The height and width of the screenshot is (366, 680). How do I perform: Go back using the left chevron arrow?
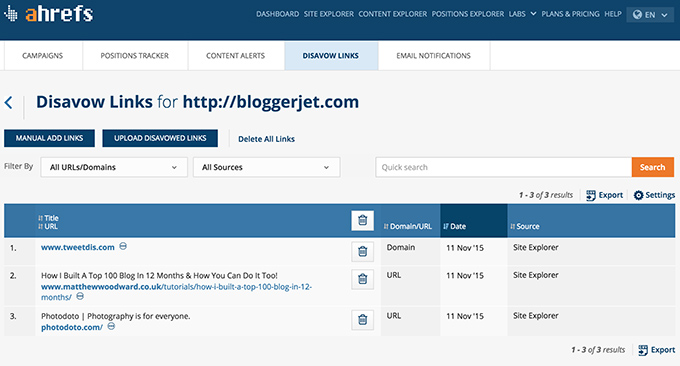tap(8, 103)
